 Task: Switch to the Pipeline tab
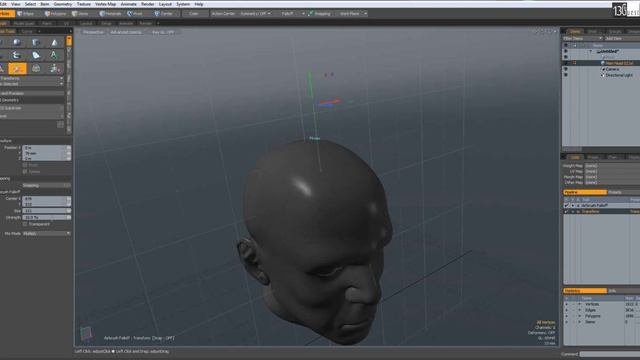tap(585, 192)
